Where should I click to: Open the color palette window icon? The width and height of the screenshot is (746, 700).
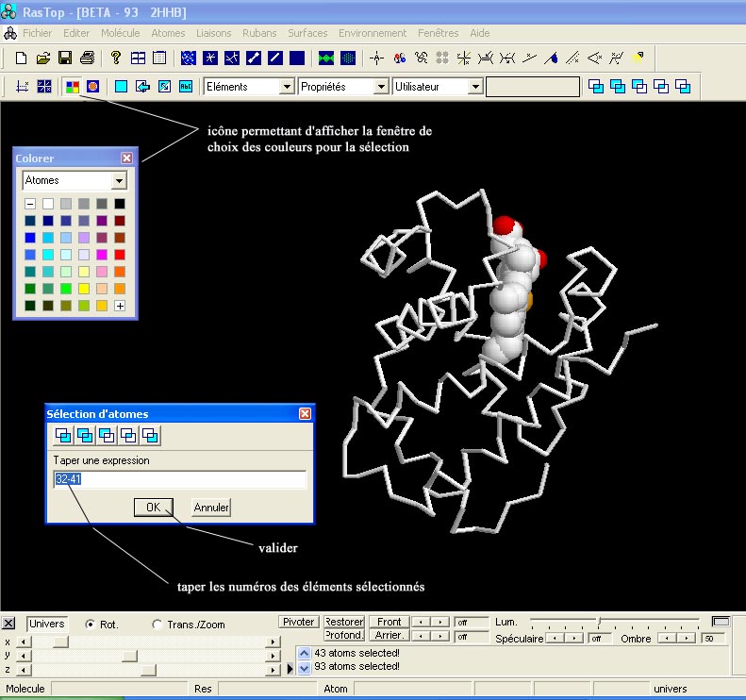click(72, 87)
